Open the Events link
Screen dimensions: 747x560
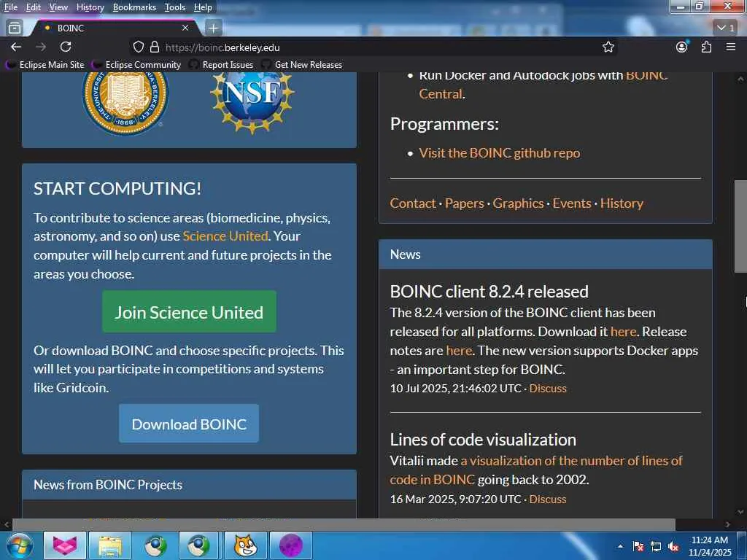pyautogui.click(x=572, y=203)
